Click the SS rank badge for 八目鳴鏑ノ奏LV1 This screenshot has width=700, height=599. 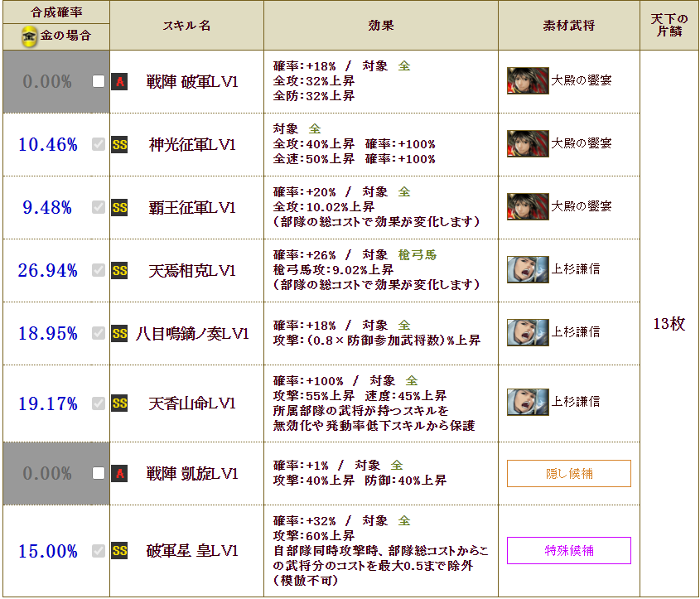119,333
